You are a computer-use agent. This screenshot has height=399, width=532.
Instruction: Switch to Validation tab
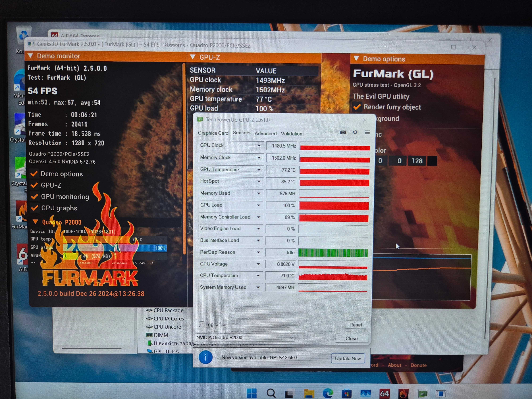(x=292, y=134)
